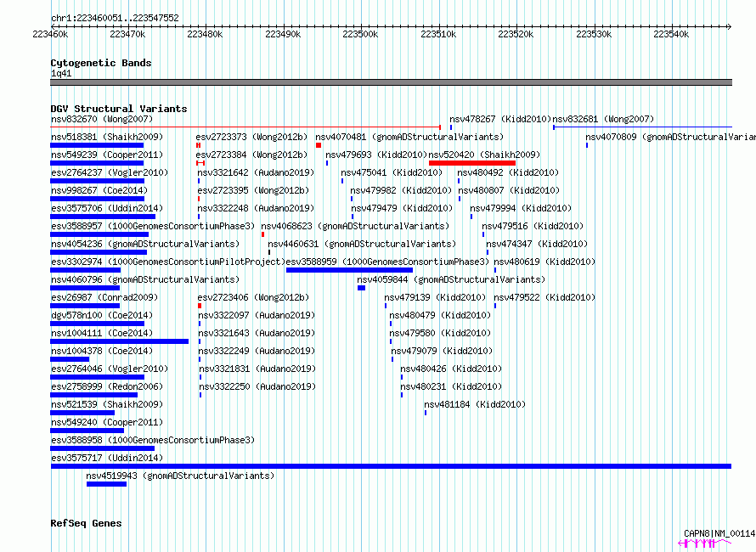Screen dimensions: 756x552
Task: Open esv2764046 (Vogler2010) label
Action: pyautogui.click(x=110, y=369)
